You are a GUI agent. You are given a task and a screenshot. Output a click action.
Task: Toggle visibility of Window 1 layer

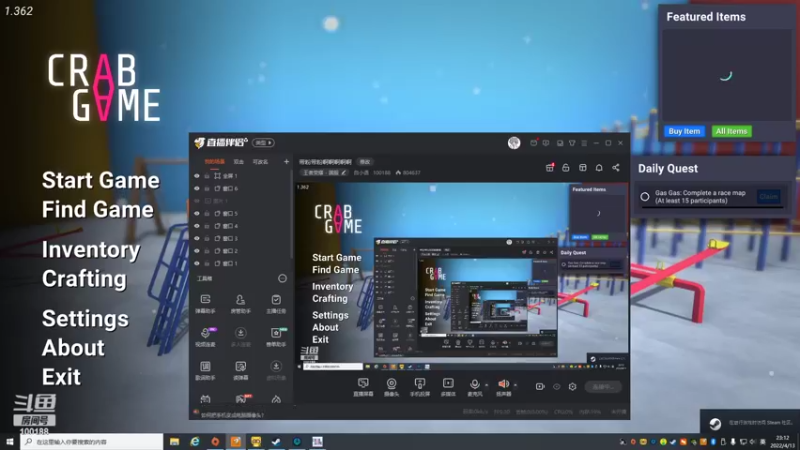point(197,263)
